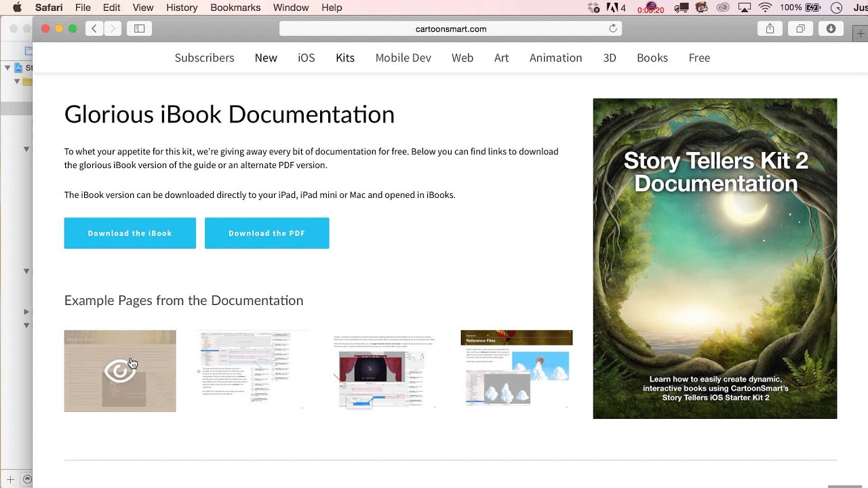Image resolution: width=868 pixels, height=488 pixels.
Task: Open Creative Cloud menu bar icon
Action: pyautogui.click(x=723, y=7)
